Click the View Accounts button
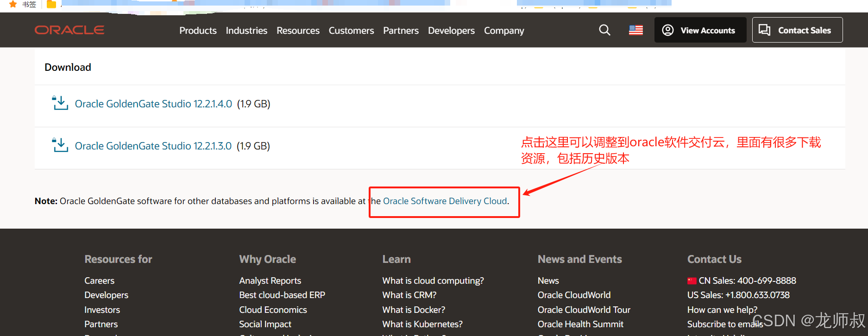Image resolution: width=868 pixels, height=336 pixels. point(700,30)
